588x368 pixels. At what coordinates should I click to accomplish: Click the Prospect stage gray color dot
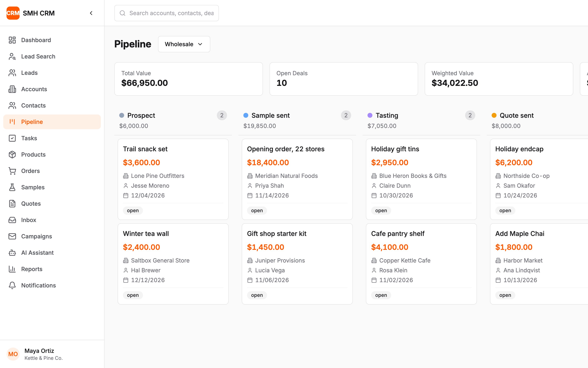(x=122, y=115)
